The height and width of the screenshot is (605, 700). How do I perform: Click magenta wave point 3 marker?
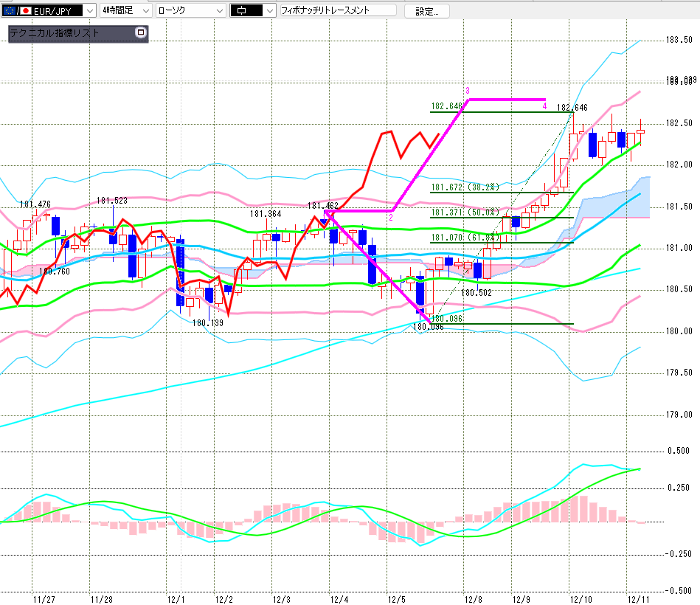[468, 91]
